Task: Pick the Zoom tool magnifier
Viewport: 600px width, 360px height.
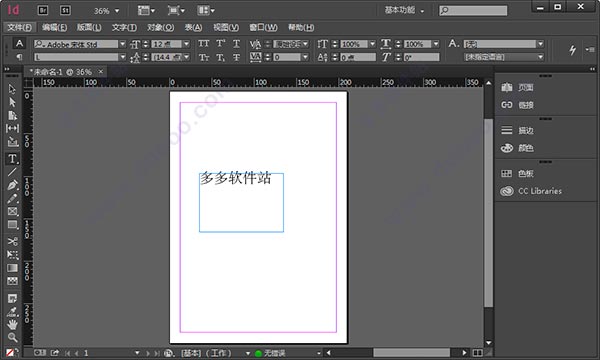Action: [x=12, y=337]
